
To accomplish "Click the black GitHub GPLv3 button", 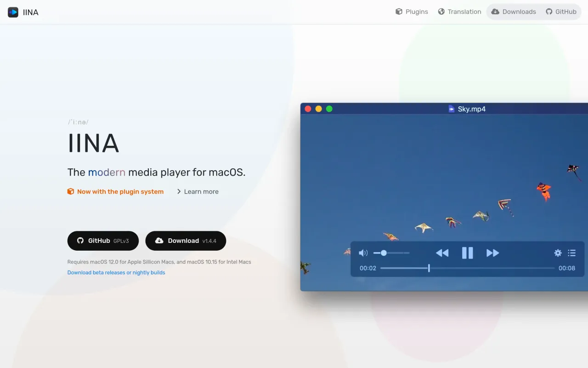I will (103, 241).
